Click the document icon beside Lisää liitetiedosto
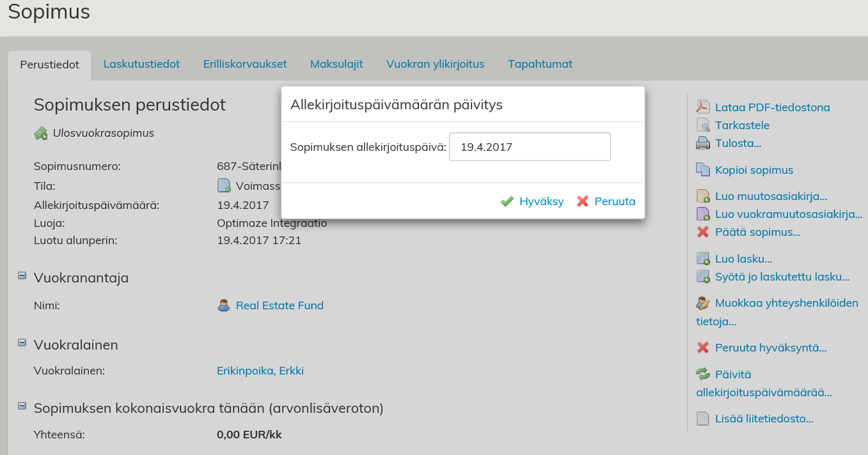Image resolution: width=868 pixels, height=455 pixels. 703,419
